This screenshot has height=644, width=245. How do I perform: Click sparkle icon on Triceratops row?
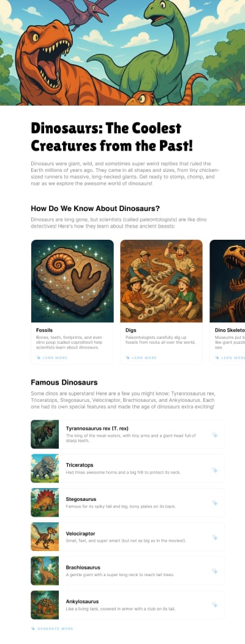click(x=214, y=469)
